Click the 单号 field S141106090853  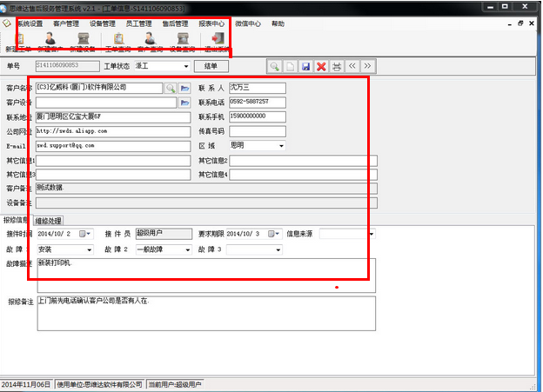tap(68, 66)
